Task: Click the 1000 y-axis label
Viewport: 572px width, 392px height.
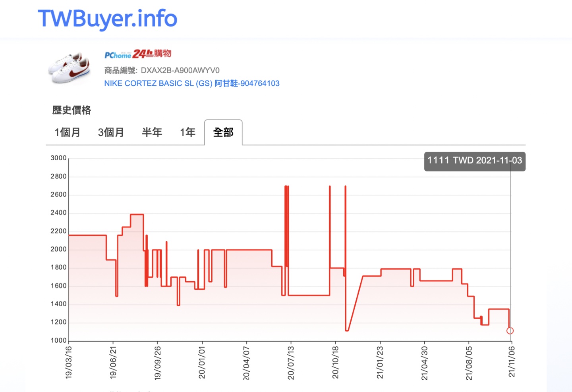Action: click(58, 340)
